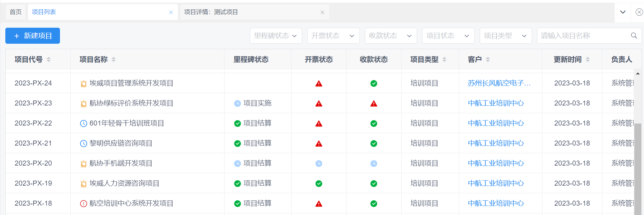Click project code 2023-PX-21

tap(33, 143)
